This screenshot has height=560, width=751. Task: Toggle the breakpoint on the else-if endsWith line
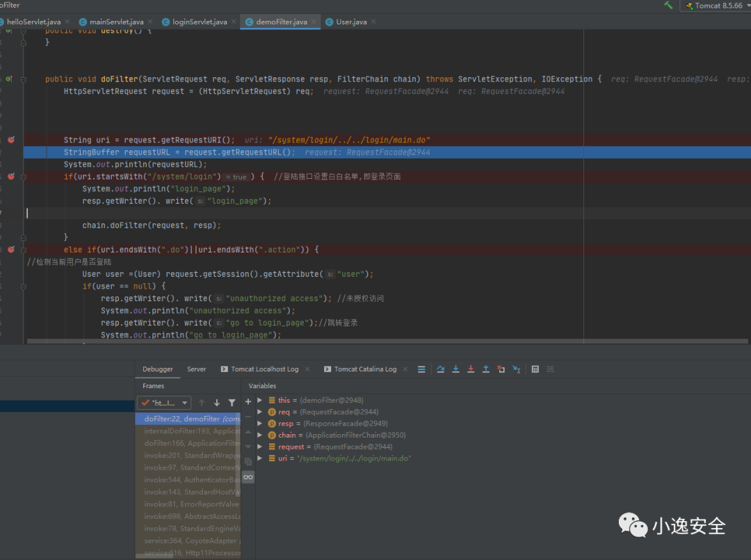(11, 250)
